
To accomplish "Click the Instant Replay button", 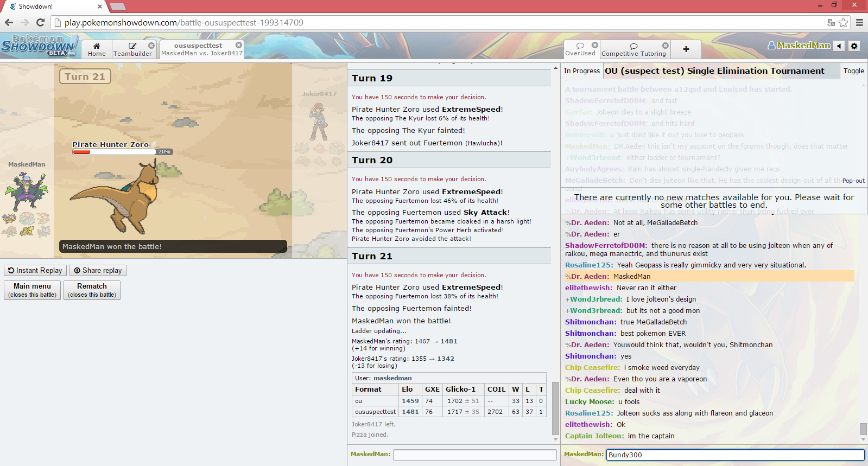I will 35,270.
